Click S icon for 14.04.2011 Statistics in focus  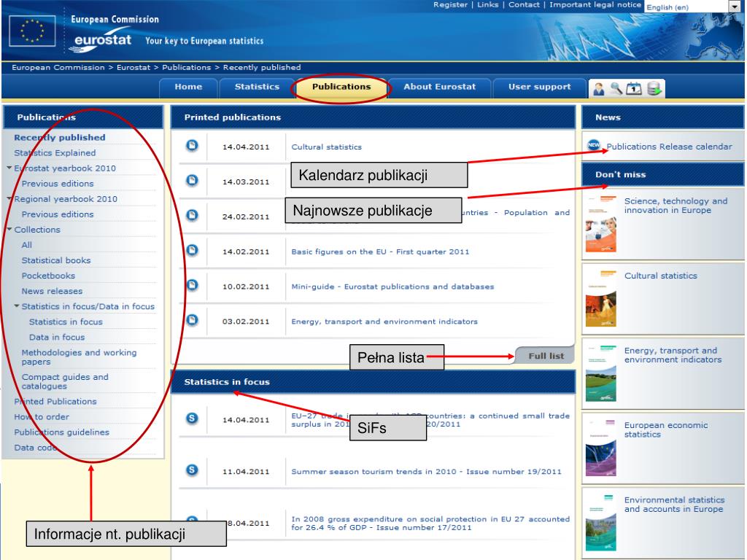point(192,418)
